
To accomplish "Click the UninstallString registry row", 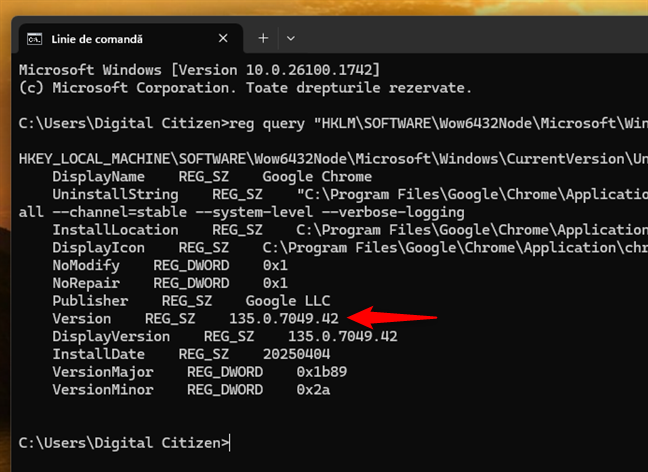I will tap(350, 194).
